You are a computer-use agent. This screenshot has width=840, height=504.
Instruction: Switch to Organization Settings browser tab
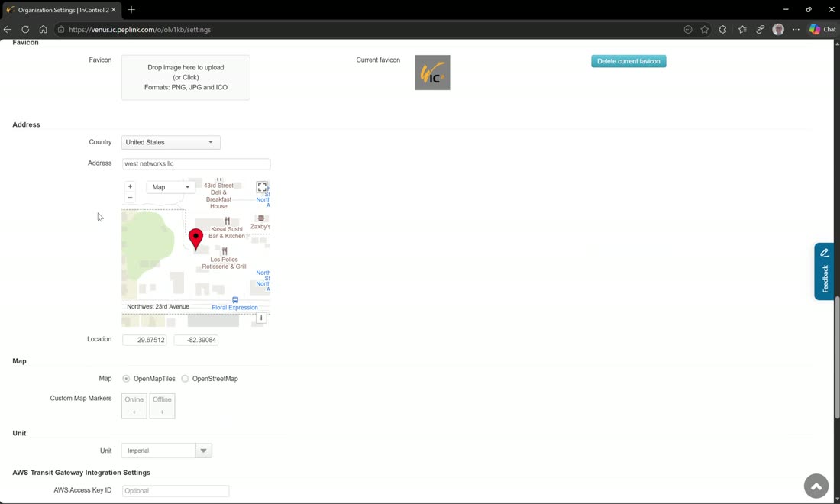(x=60, y=10)
